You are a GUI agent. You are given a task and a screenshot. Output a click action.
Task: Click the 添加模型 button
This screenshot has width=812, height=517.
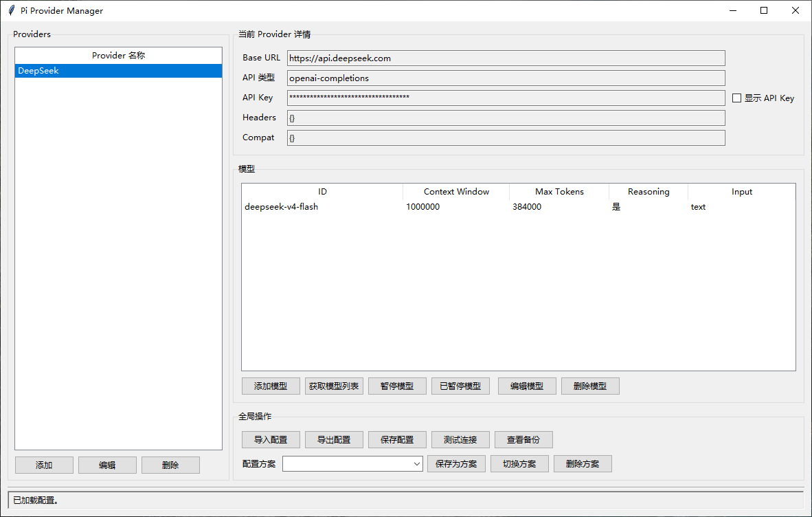click(x=271, y=386)
